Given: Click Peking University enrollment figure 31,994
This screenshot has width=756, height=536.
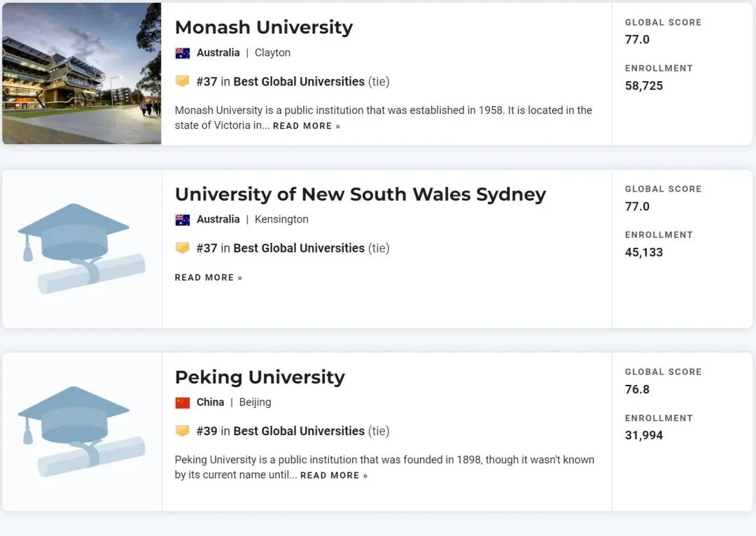Looking at the screenshot, I should click(643, 435).
